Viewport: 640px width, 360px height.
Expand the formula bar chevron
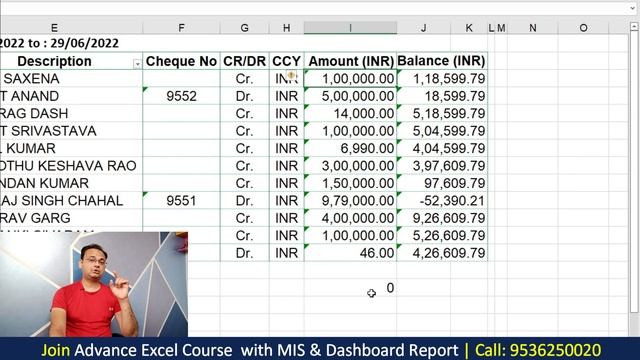(x=633, y=8)
